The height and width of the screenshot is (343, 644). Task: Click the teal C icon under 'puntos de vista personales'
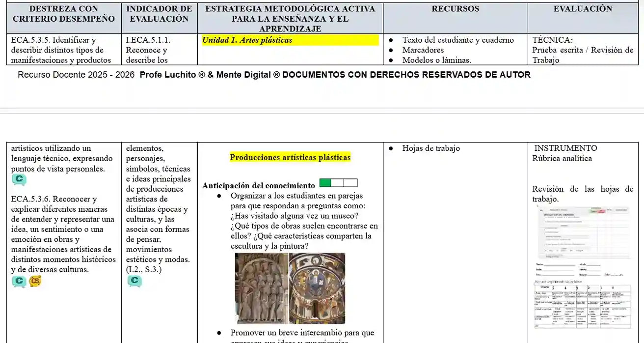pos(19,180)
